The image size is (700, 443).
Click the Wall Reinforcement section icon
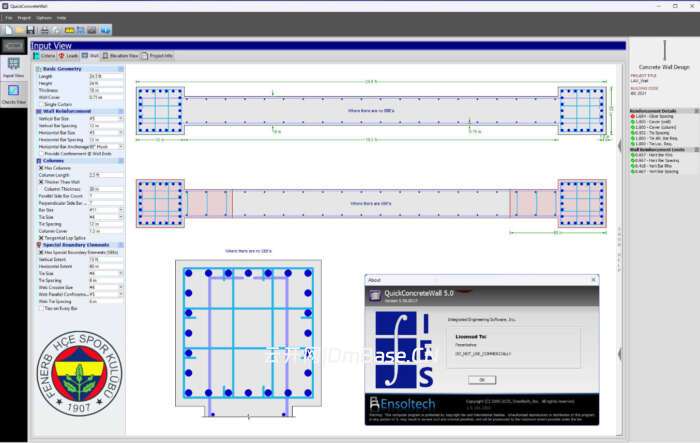(x=38, y=111)
